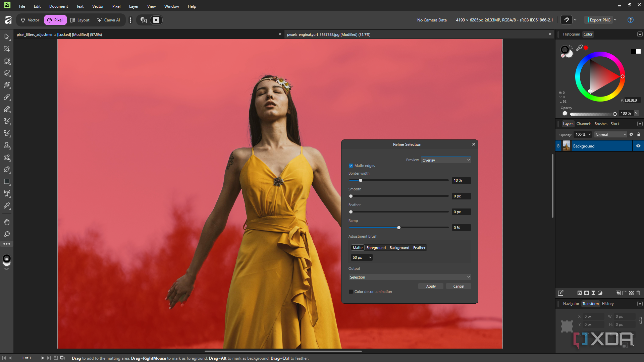The image size is (644, 362).
Task: Click the adjustment layer half-circle icon
Action: click(x=600, y=293)
